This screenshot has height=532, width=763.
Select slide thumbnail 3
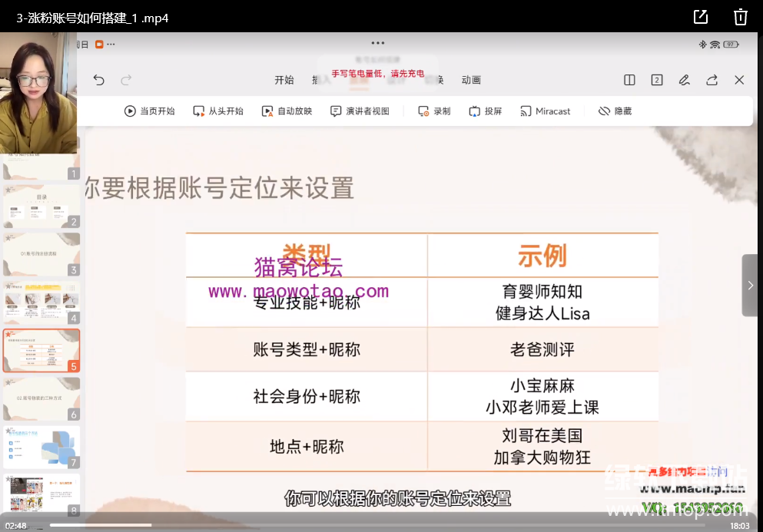coord(41,254)
